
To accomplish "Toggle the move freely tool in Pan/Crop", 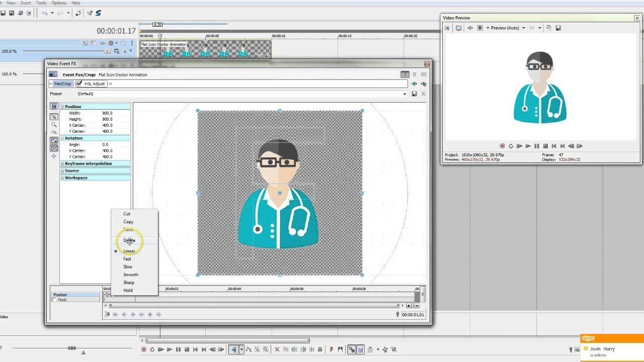I will pos(54,156).
